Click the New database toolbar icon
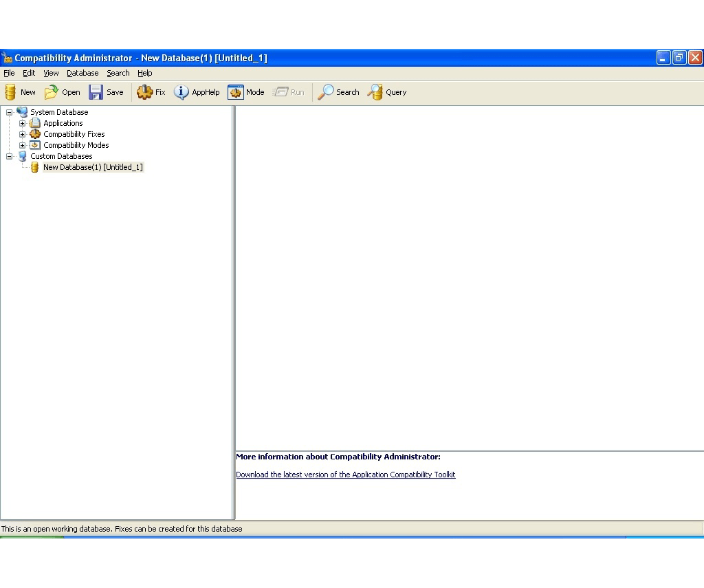The height and width of the screenshot is (588, 704). [10, 92]
